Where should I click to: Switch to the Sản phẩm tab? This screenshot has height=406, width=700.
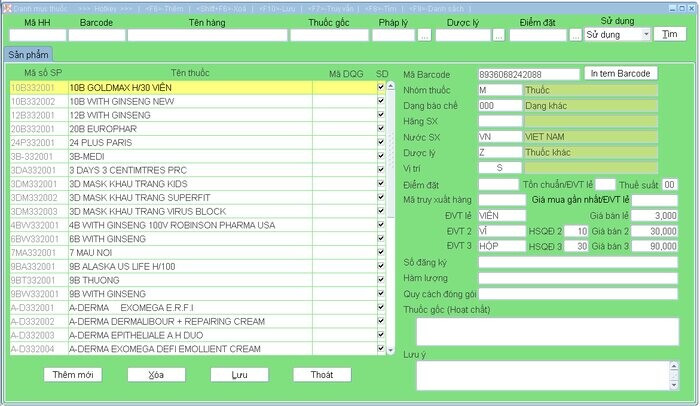(29, 55)
